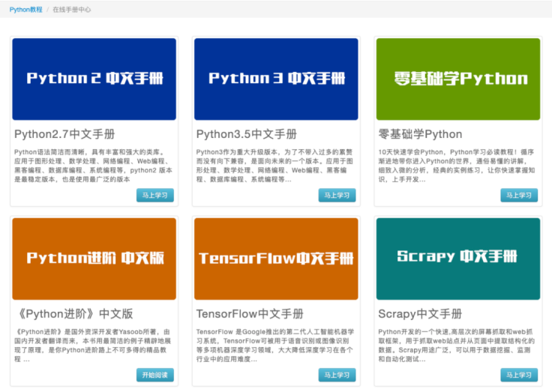Select the Scrapy description starting Python开发的一个快速
Image resolution: width=552 pixels, height=392 pixels.
pyautogui.click(x=457, y=346)
